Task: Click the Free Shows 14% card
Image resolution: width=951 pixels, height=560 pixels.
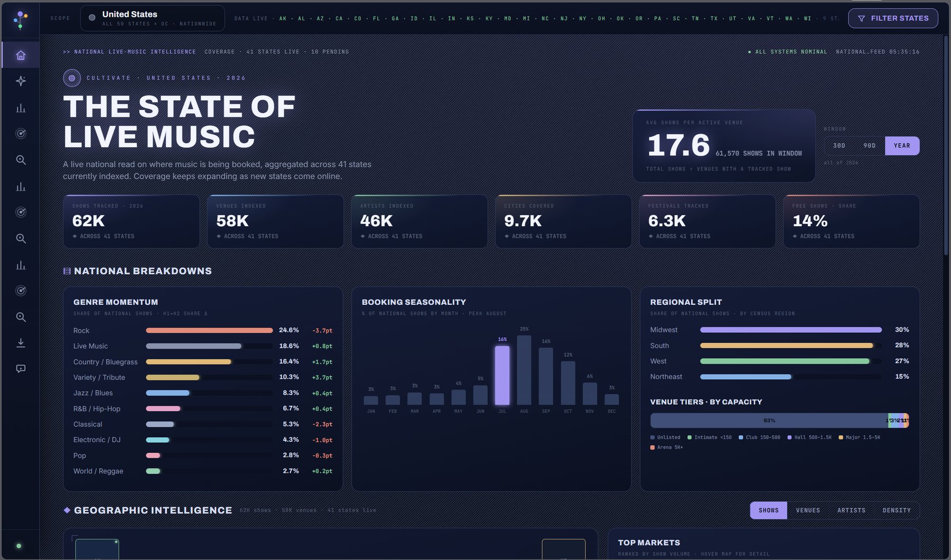Action: pyautogui.click(x=851, y=221)
